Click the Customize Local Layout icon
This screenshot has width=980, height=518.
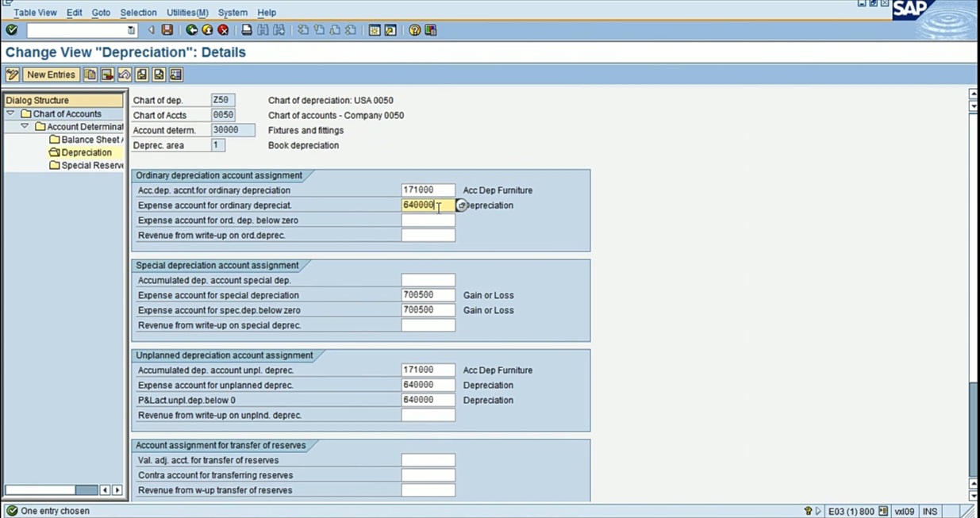430,30
